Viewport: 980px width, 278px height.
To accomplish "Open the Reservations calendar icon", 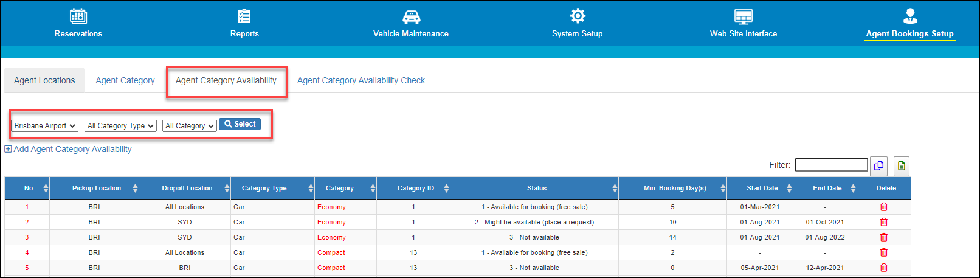I will (78, 16).
